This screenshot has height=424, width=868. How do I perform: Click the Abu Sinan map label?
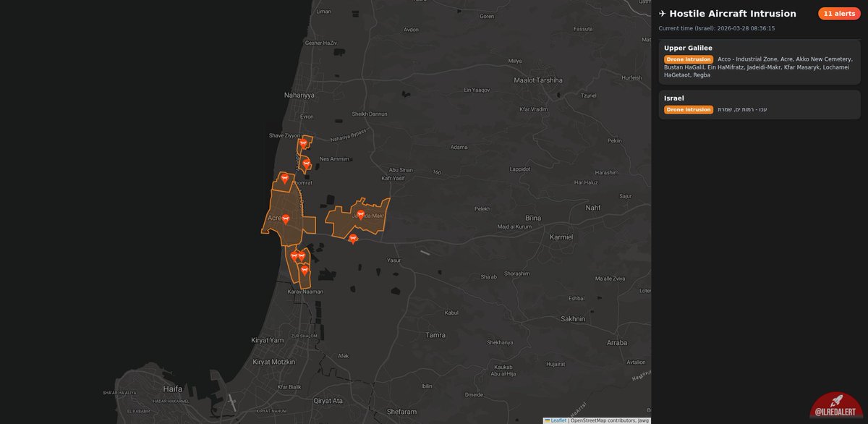[x=401, y=170]
